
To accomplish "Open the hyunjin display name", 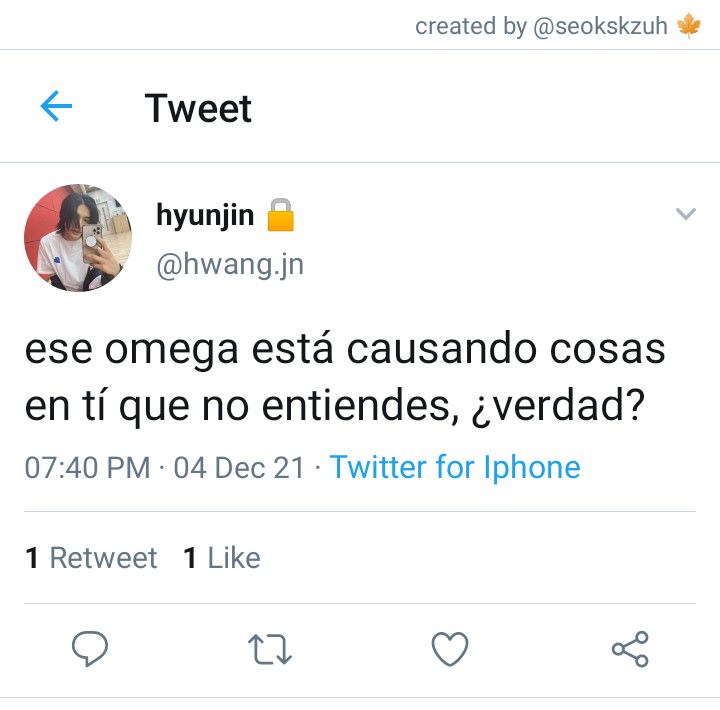I will pyautogui.click(x=205, y=215).
